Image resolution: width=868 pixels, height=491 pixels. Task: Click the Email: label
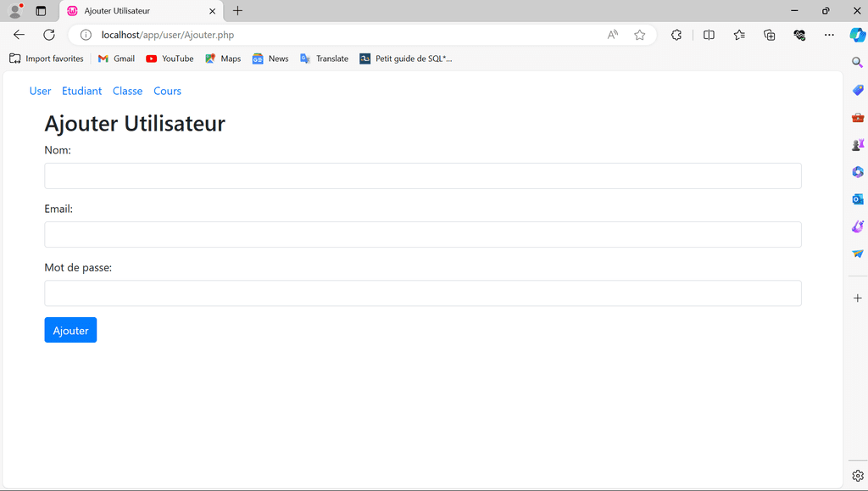[x=58, y=209]
